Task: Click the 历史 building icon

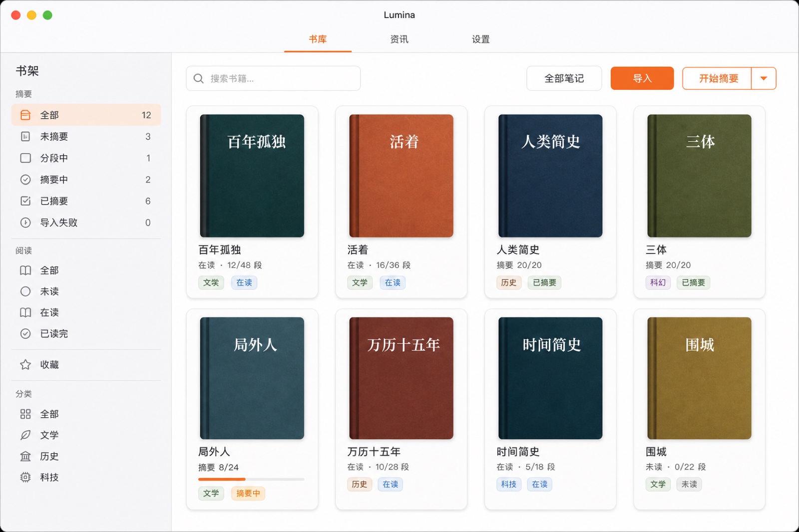Action: [25, 456]
